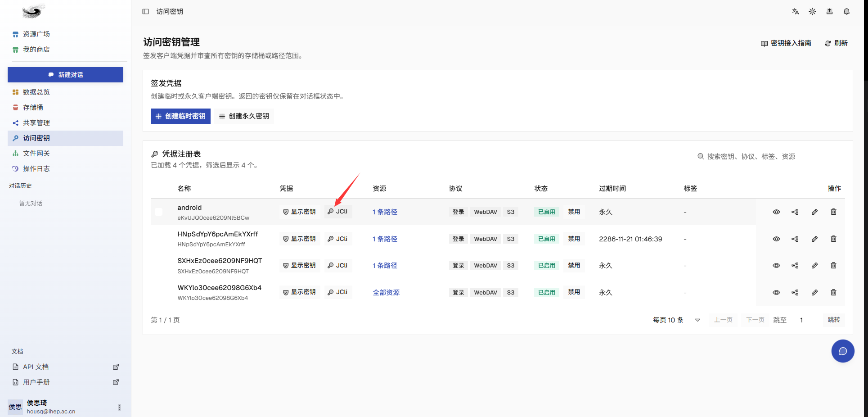Click the 跳至 page number field

805,320
